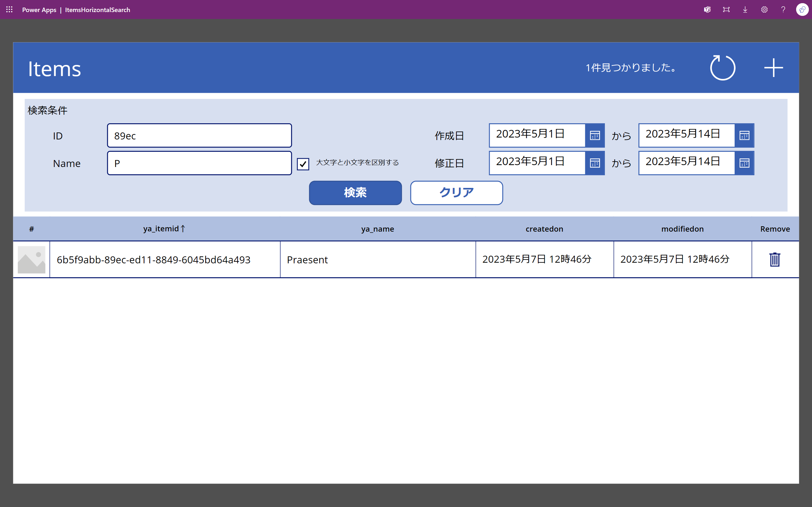
Task: Open settings gear in top bar
Action: pyautogui.click(x=764, y=10)
